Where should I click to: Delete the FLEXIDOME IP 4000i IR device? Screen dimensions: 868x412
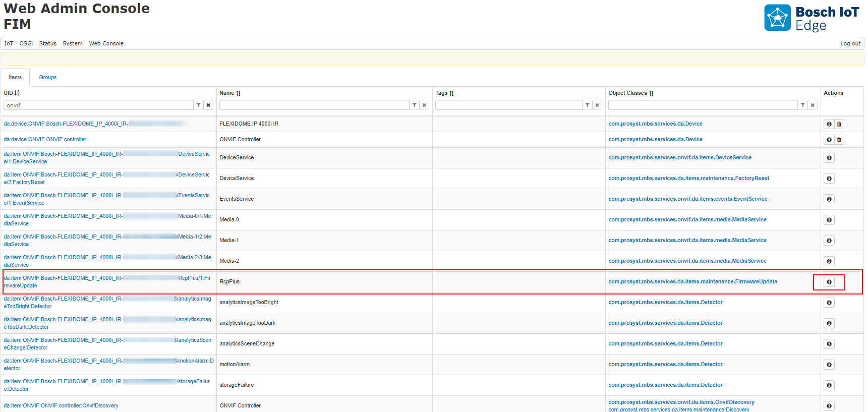[x=839, y=124]
